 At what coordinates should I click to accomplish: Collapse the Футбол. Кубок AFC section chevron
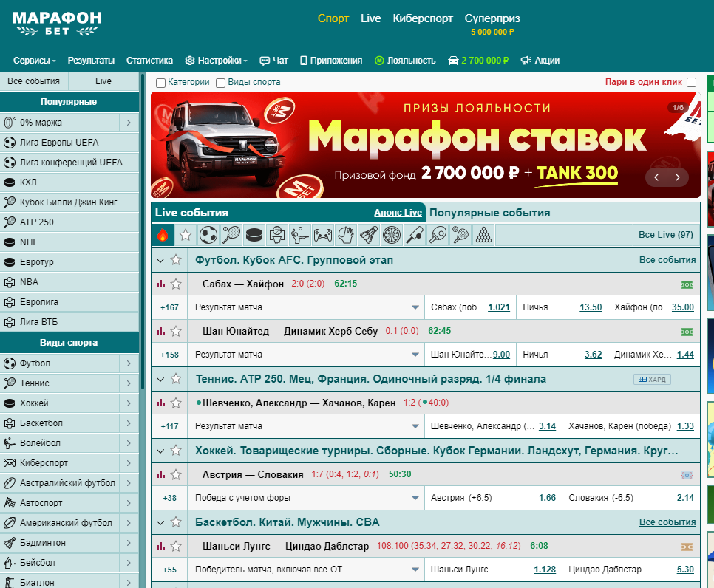pyautogui.click(x=160, y=260)
